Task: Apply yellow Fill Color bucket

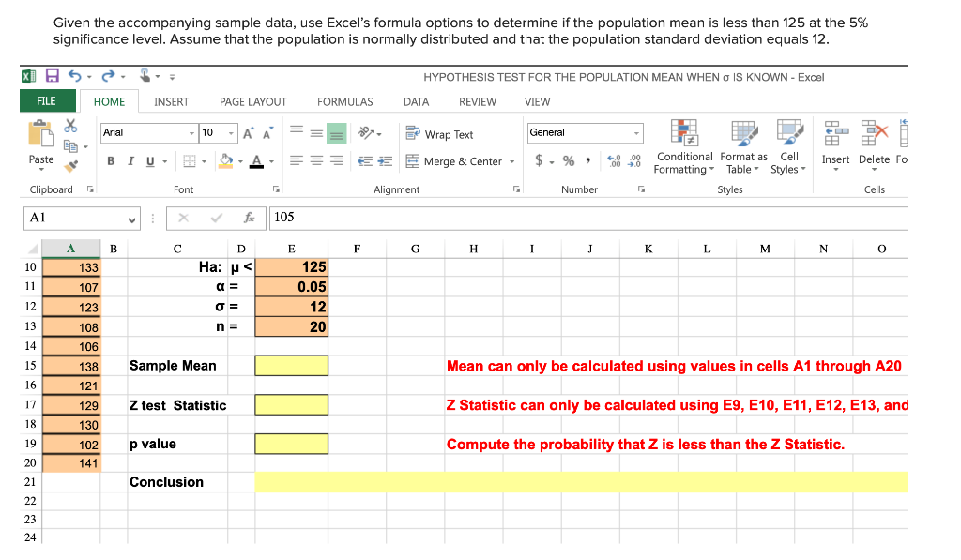Action: tap(226, 161)
